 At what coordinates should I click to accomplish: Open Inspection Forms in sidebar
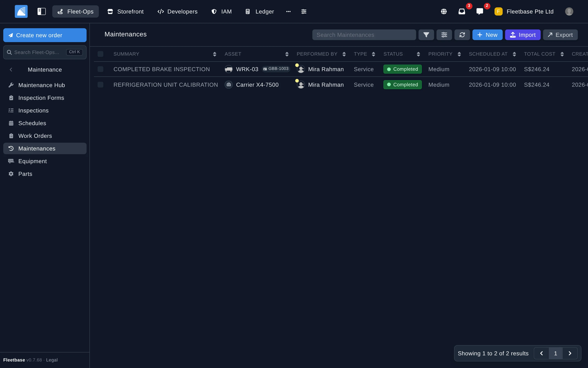point(45,98)
